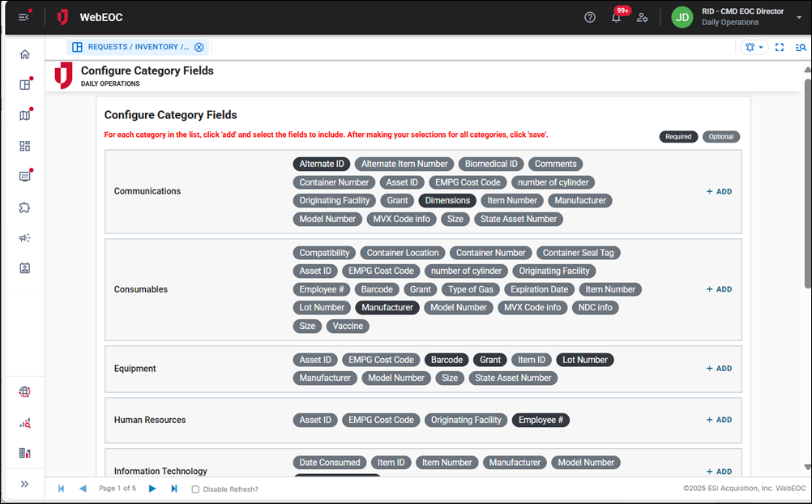This screenshot has width=812, height=504.
Task: Toggle the Dimensions field under Communications
Action: coord(447,200)
